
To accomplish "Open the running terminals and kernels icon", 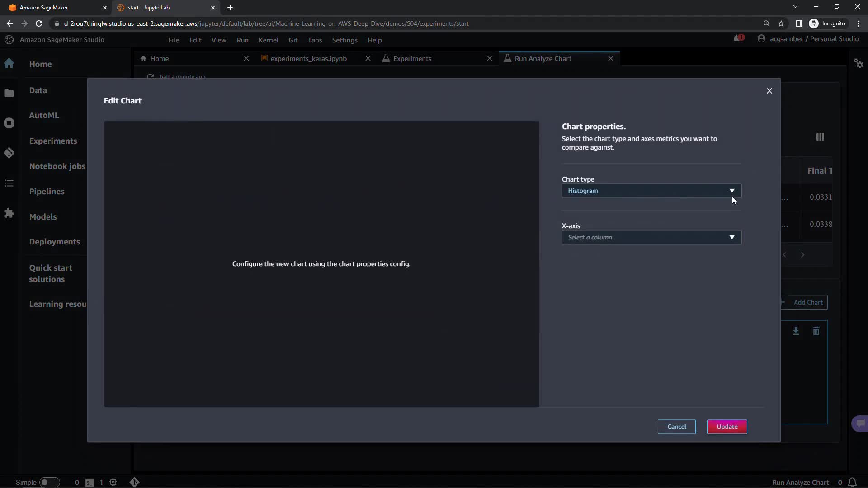I will (x=9, y=123).
